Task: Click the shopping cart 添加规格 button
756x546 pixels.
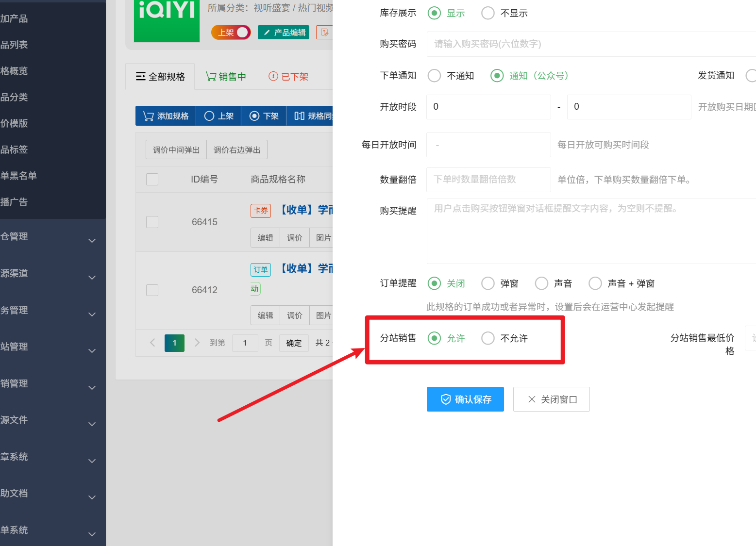Action: (x=166, y=116)
